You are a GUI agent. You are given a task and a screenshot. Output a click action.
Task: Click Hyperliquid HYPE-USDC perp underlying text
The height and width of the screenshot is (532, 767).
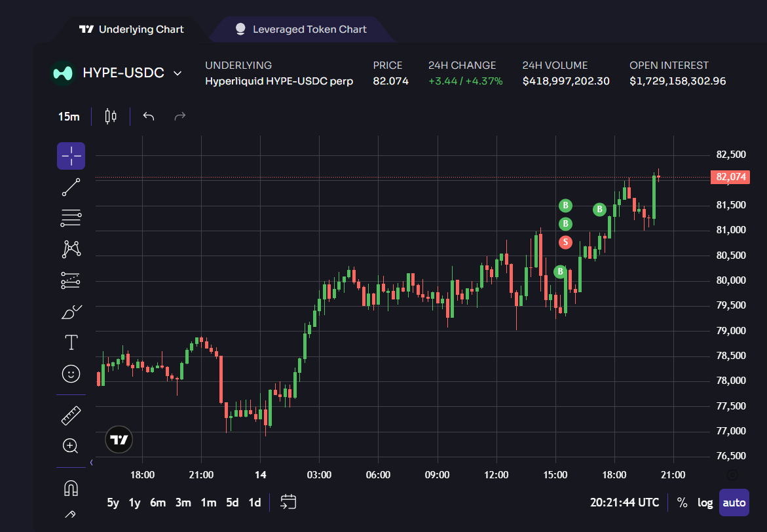click(x=279, y=81)
